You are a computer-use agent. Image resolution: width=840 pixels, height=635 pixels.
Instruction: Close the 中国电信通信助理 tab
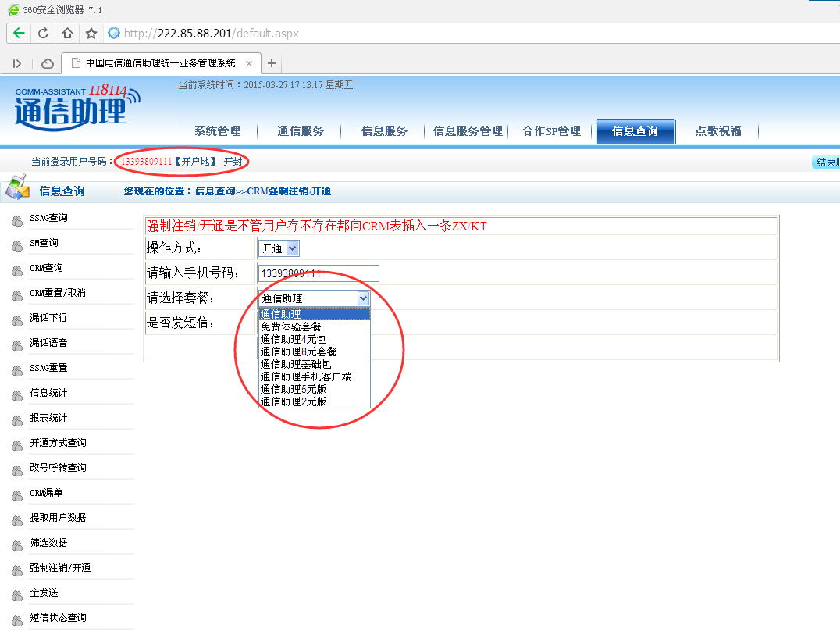click(249, 63)
